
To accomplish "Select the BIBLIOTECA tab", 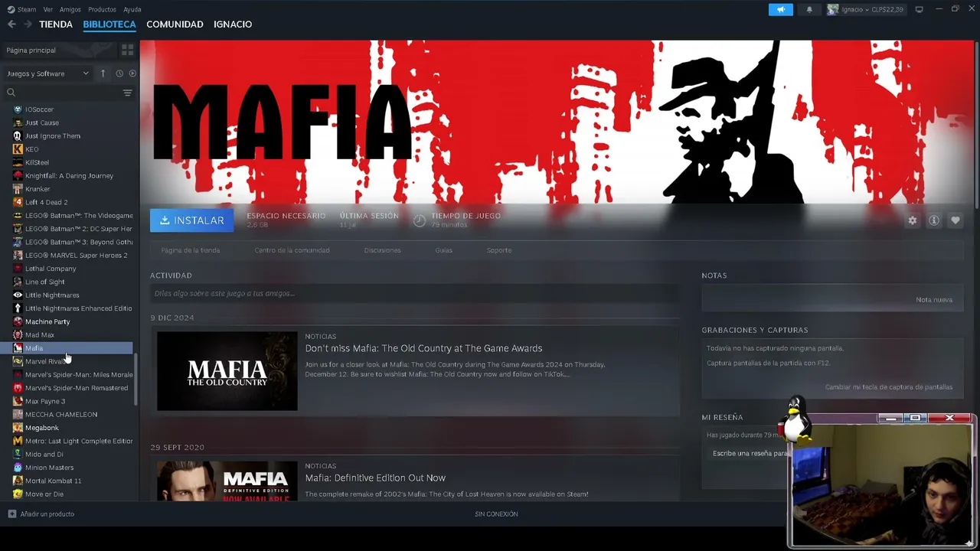I will pos(109,24).
